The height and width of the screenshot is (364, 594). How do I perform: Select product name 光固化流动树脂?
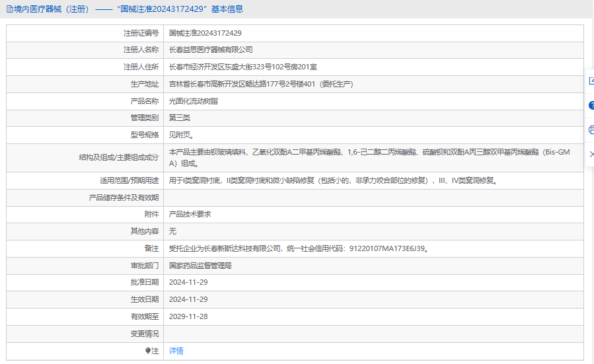click(193, 101)
